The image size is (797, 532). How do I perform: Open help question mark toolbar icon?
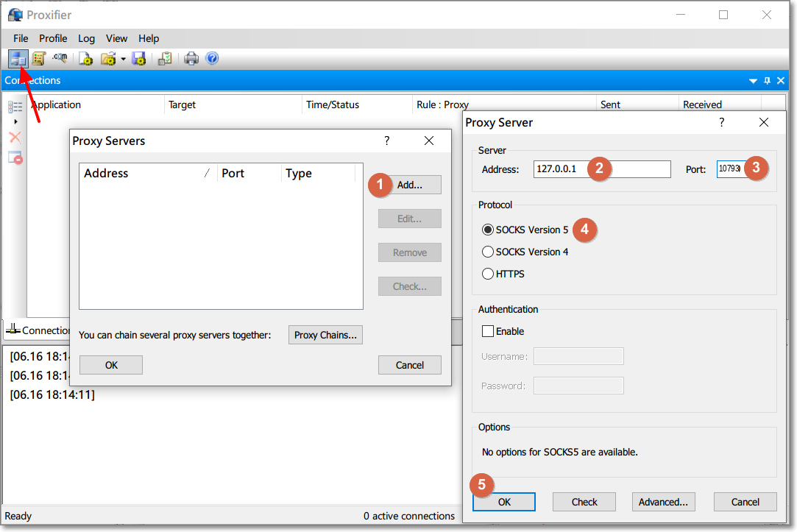click(x=212, y=58)
